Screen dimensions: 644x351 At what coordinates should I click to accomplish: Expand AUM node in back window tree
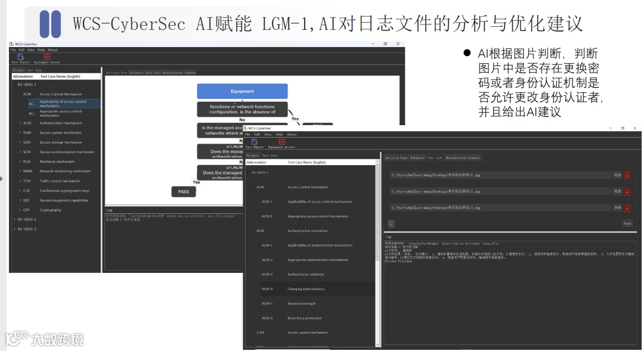pyautogui.click(x=20, y=123)
